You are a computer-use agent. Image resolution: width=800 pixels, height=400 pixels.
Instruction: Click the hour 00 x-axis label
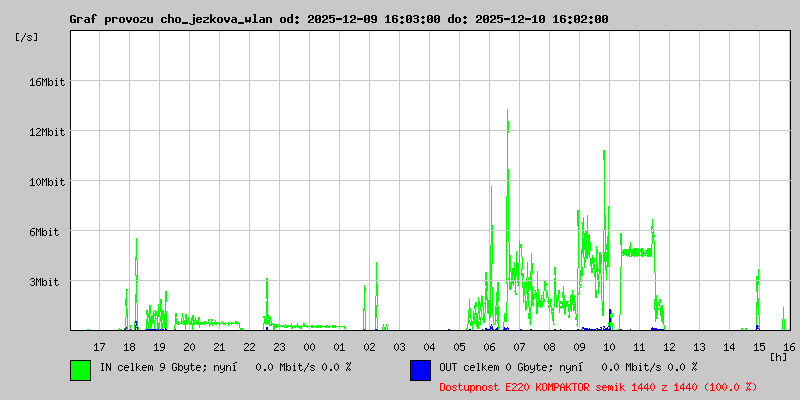(310, 347)
